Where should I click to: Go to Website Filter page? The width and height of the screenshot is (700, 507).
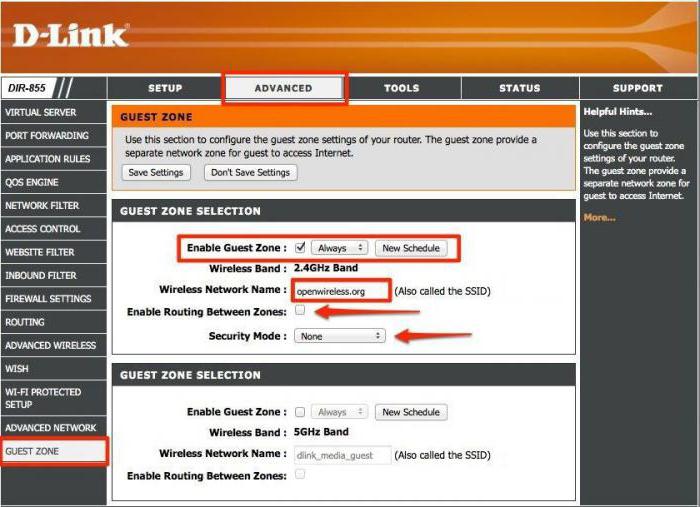(53, 252)
